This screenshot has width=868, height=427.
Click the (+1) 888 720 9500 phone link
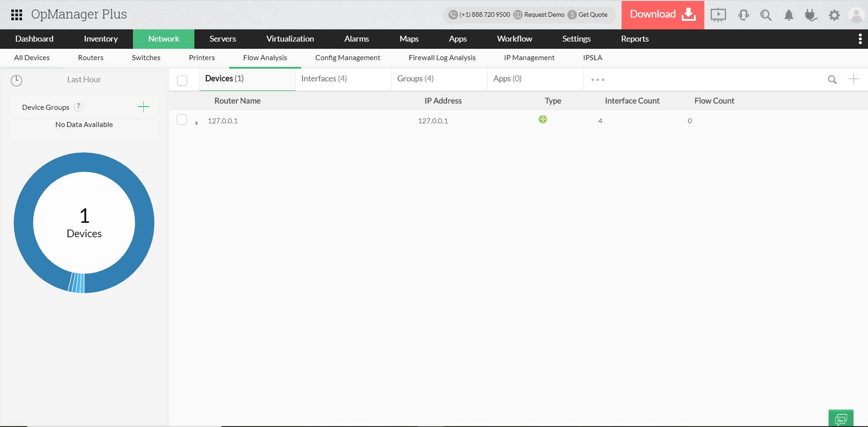485,15
